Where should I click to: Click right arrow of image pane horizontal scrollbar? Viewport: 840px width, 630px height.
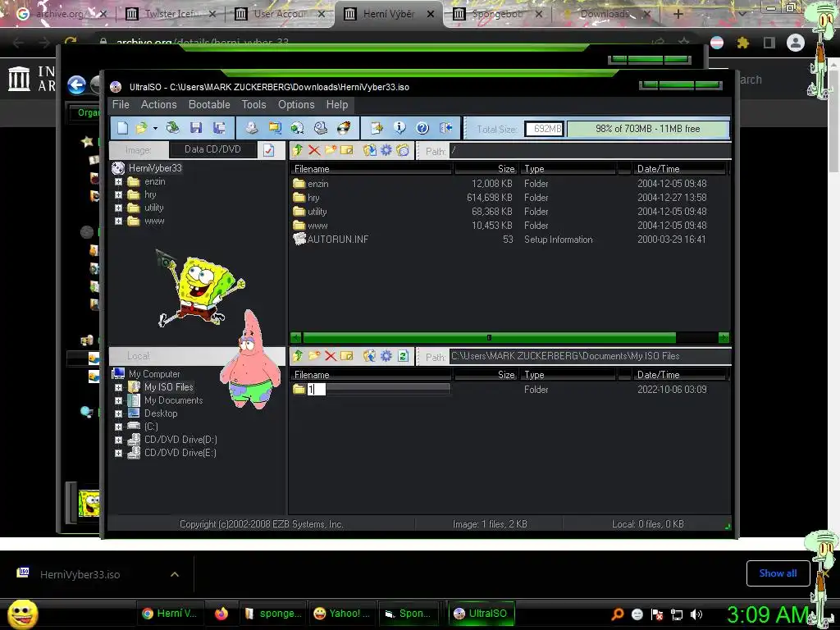[724, 337]
